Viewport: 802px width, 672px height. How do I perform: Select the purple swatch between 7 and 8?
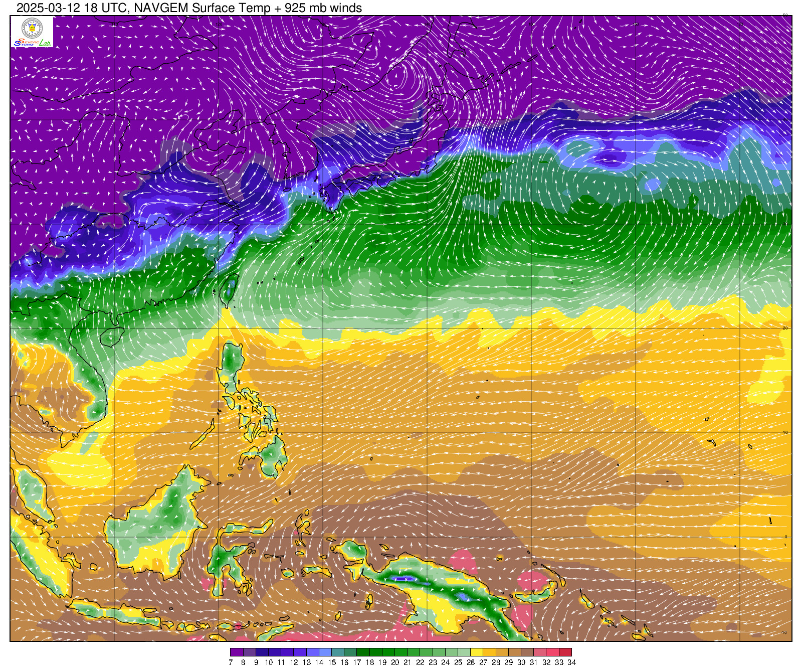point(237,652)
